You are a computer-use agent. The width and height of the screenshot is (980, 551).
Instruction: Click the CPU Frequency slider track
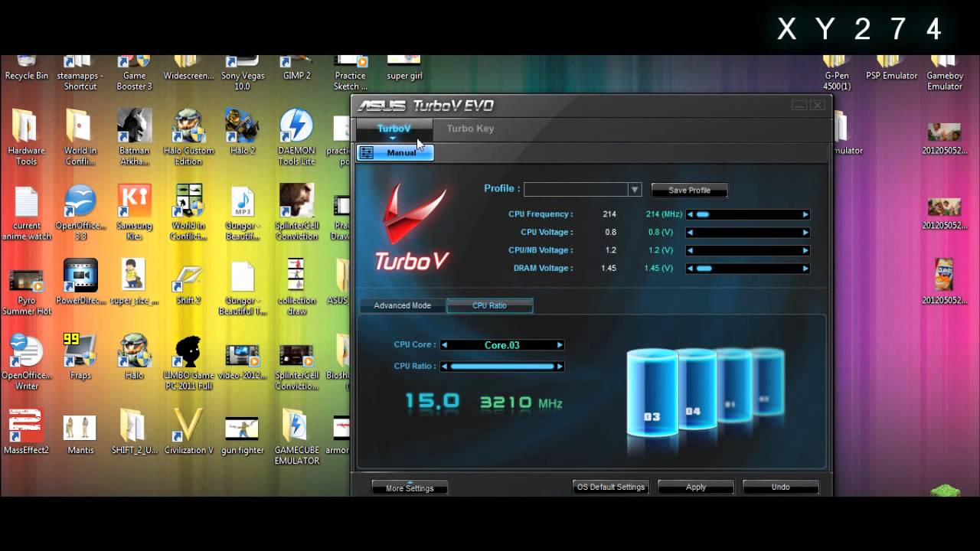click(747, 214)
